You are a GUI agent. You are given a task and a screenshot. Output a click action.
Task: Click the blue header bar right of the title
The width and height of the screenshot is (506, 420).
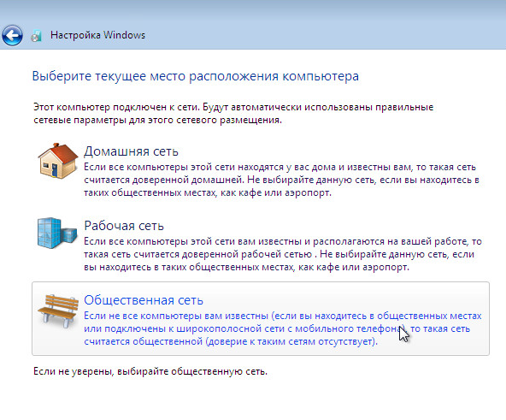(x=323, y=35)
